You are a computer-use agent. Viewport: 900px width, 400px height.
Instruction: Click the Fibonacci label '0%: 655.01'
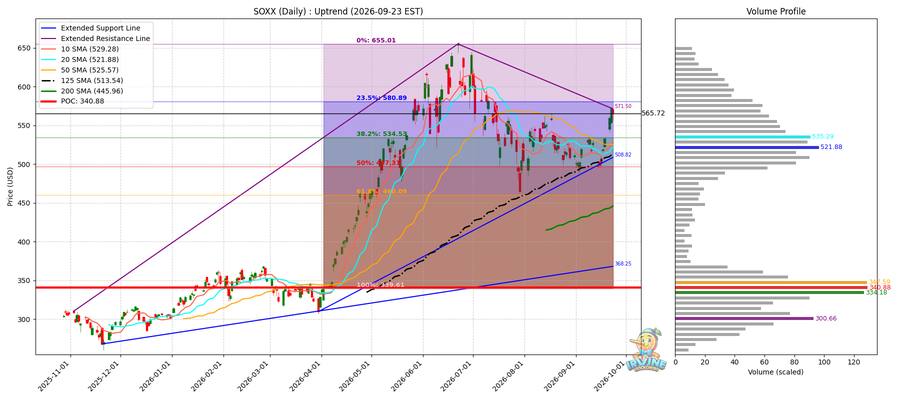[376, 41]
